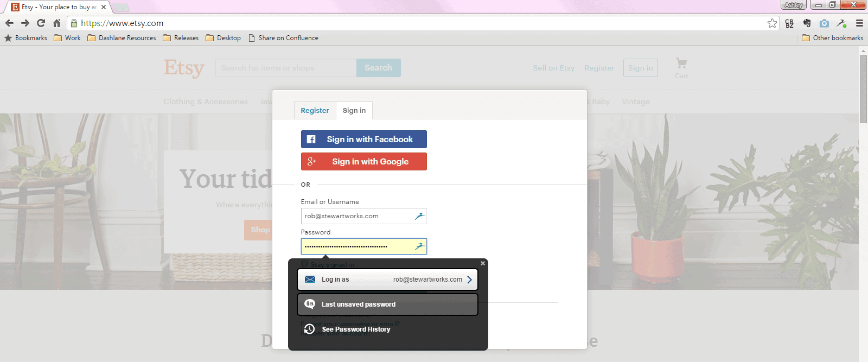Viewport: 868px width, 362px height.
Task: Click the clock icon for Password History
Action: point(310,329)
